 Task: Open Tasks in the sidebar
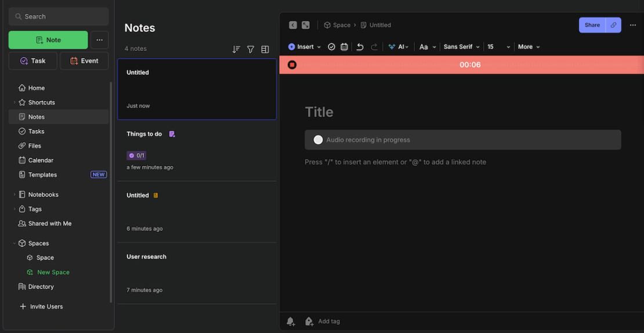pyautogui.click(x=36, y=132)
